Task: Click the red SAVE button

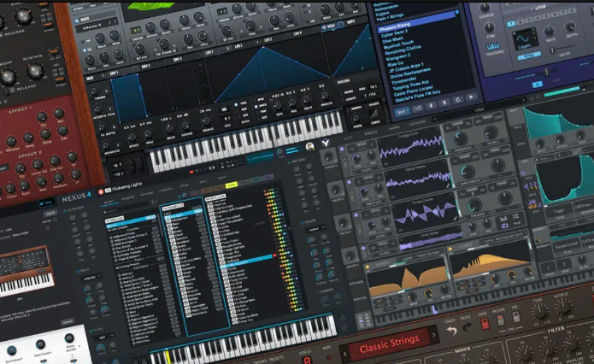Action: pos(484,324)
